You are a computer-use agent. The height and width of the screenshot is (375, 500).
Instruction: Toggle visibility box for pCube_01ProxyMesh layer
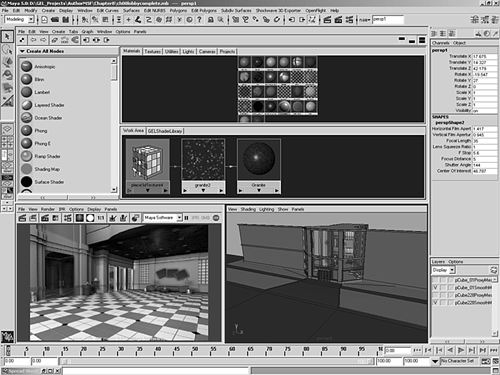coord(435,280)
